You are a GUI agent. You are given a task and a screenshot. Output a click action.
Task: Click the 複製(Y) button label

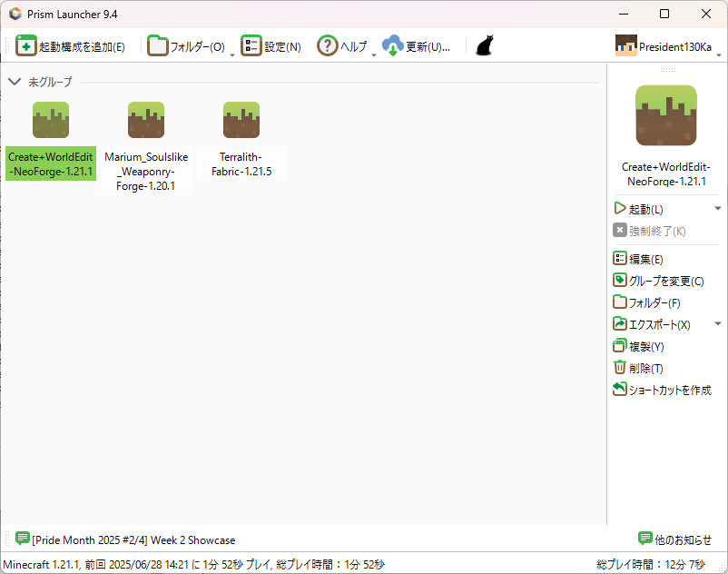pyautogui.click(x=646, y=346)
